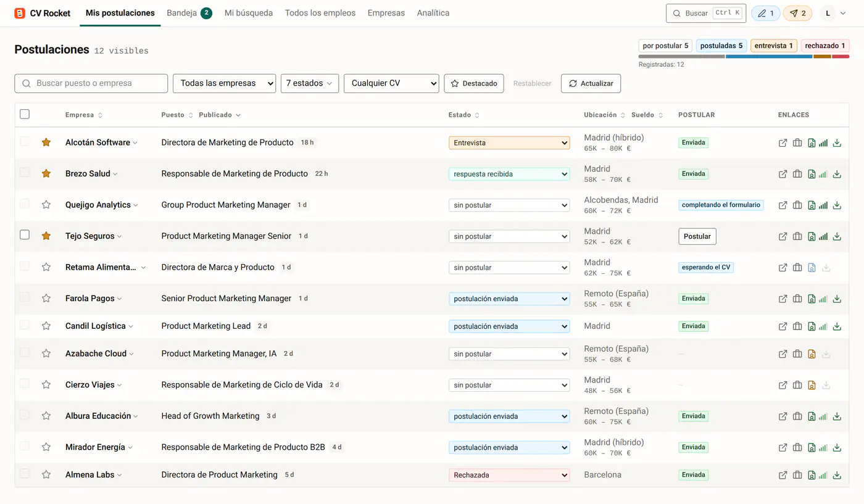Open the external job link for Alcotán Software
The image size is (864, 504).
[783, 143]
